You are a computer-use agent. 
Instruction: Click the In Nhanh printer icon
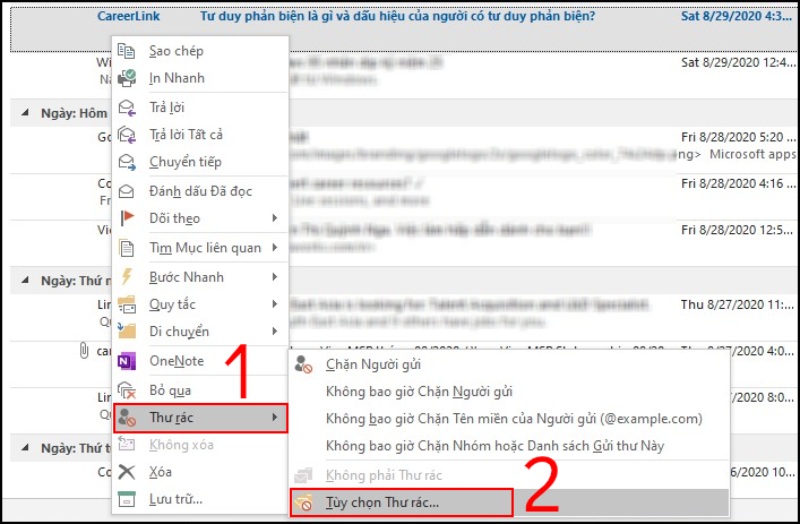[x=127, y=78]
